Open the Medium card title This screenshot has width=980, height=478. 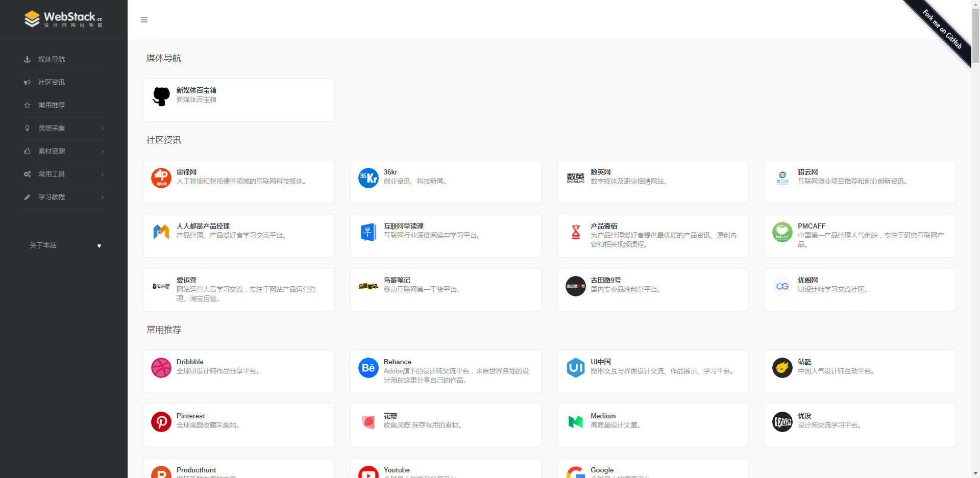[x=603, y=416]
